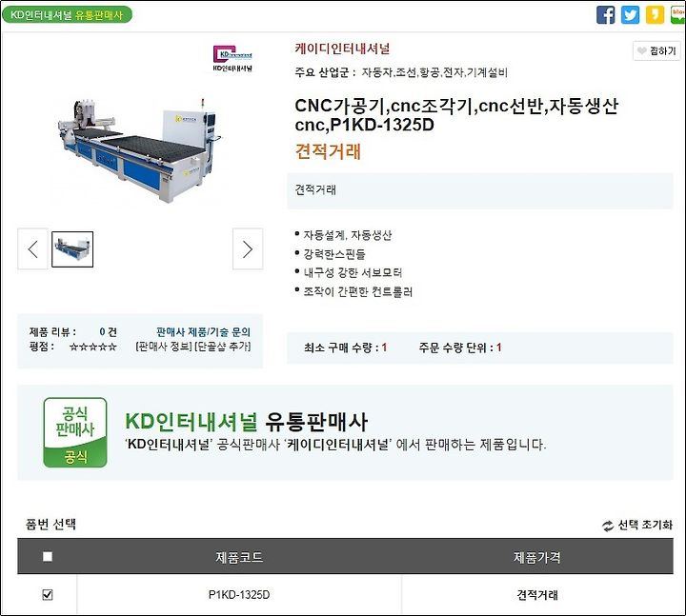686x616 pixels.
Task: Click the KD인터내셔널 유통판매사 green badge
Action: coord(67,15)
